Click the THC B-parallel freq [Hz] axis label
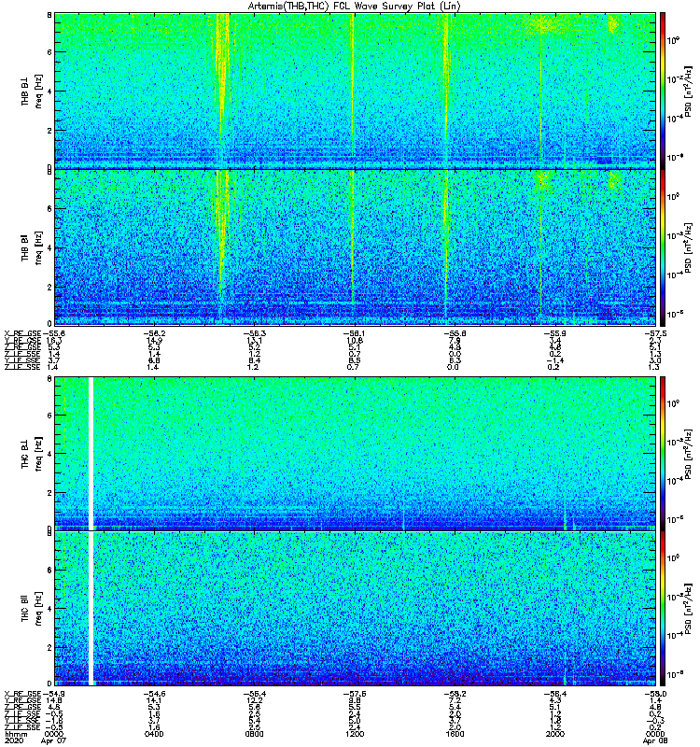The height and width of the screenshot is (747, 700). [38, 609]
